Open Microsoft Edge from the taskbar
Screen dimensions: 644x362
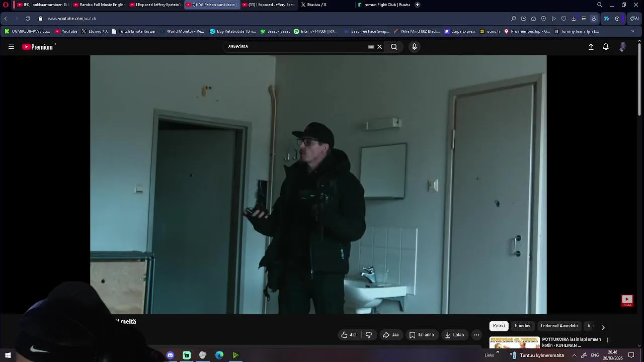point(219,355)
